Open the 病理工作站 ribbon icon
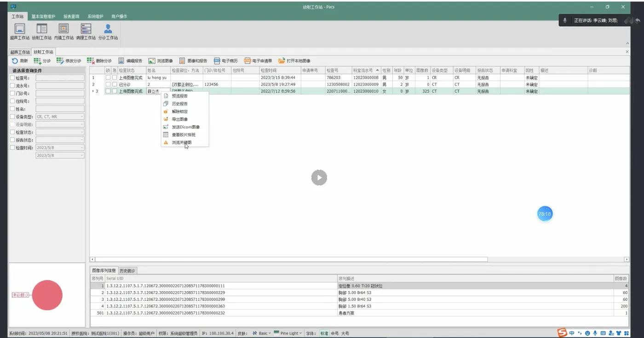644x338 pixels. [x=86, y=32]
